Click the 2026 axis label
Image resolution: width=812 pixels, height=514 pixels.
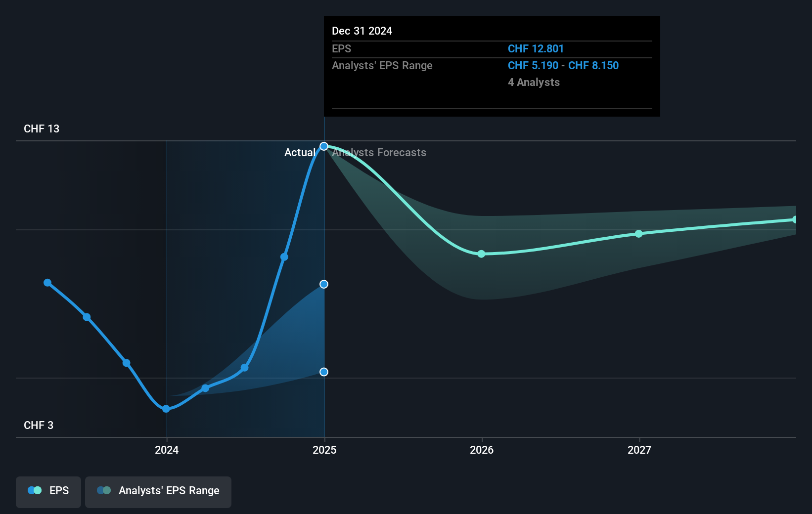pos(482,450)
